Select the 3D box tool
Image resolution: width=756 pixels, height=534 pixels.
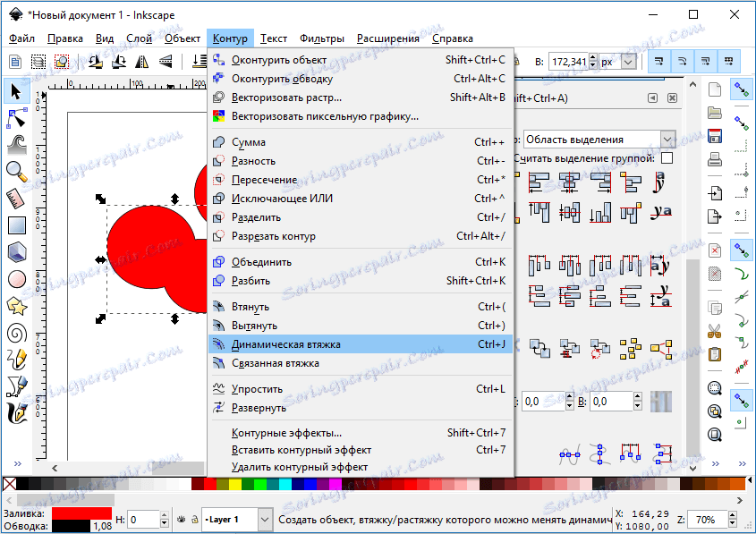[16, 252]
